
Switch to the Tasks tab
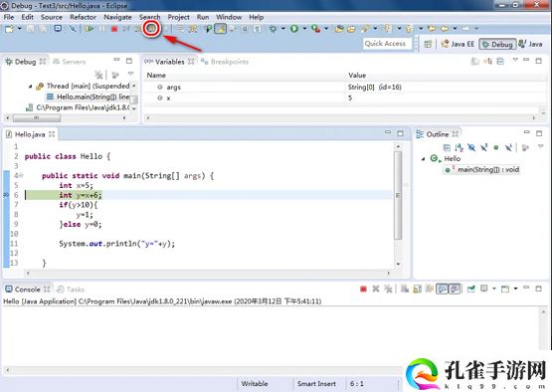[71, 290]
